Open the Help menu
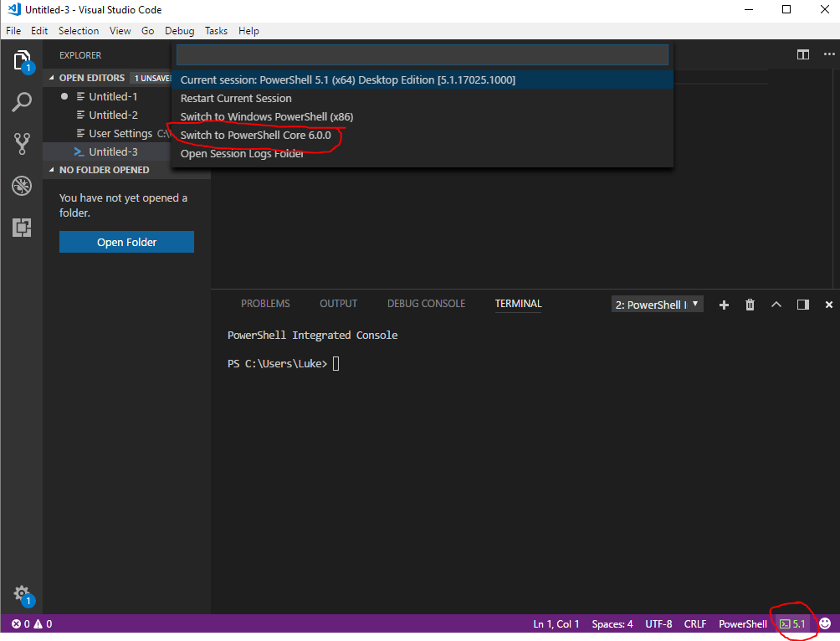The width and height of the screenshot is (840, 641). click(248, 31)
